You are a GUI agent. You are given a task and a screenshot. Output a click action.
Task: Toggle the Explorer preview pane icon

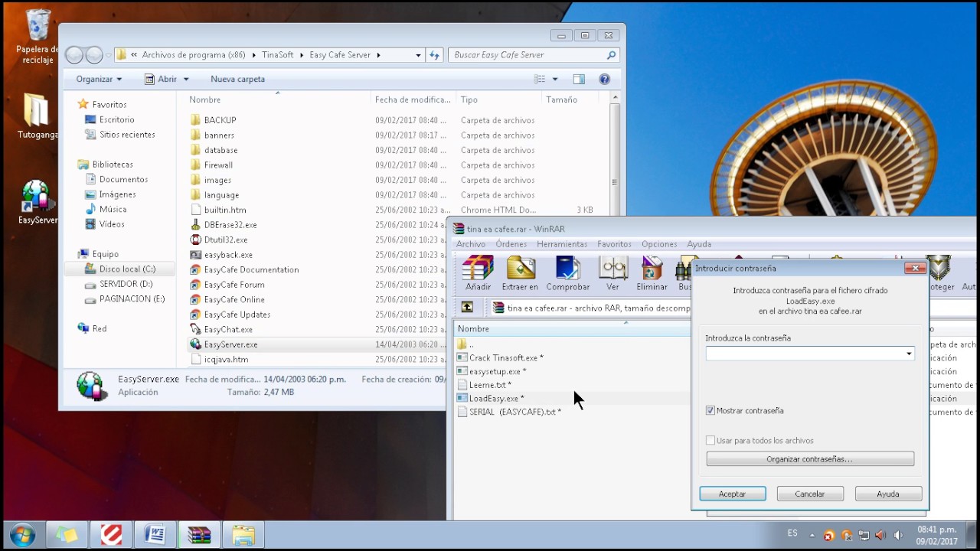579,79
